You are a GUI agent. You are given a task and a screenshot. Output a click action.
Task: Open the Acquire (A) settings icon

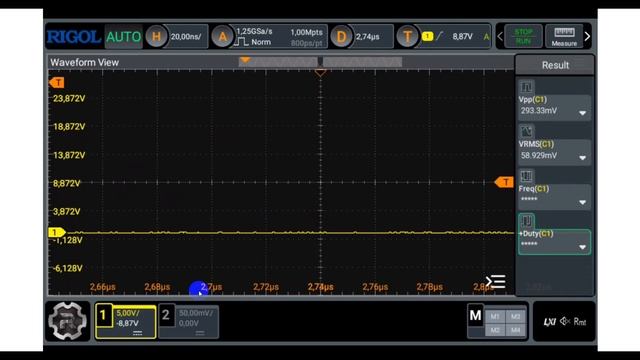point(222,37)
